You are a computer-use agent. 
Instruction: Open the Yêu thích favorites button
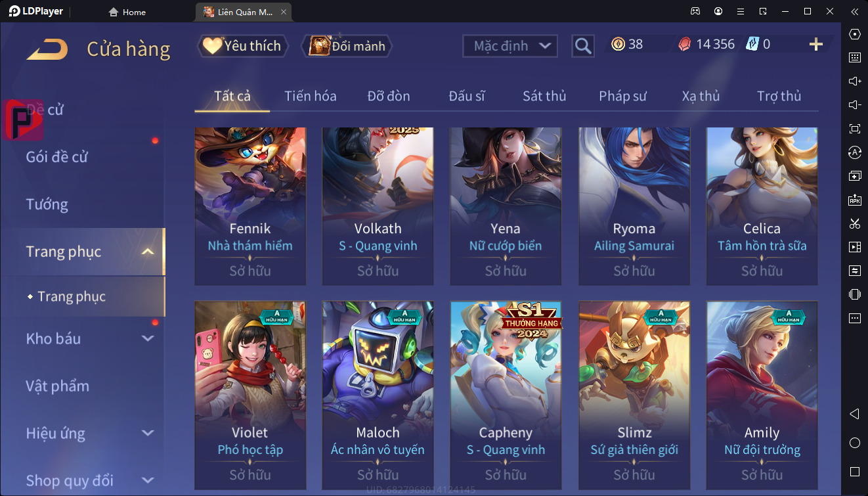tap(243, 46)
